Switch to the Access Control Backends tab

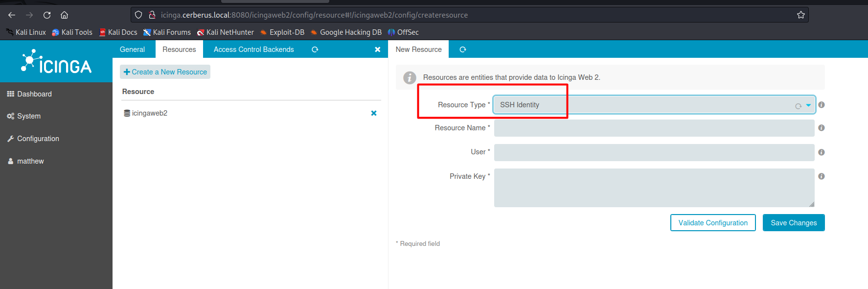click(x=253, y=49)
